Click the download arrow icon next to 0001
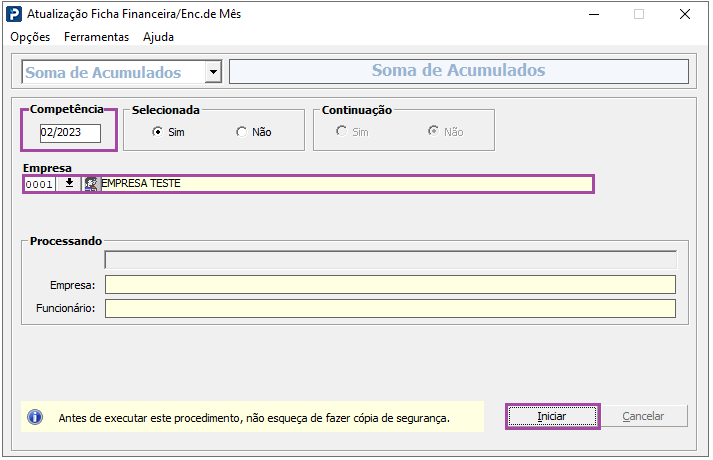713x460 pixels. pyautogui.click(x=69, y=184)
